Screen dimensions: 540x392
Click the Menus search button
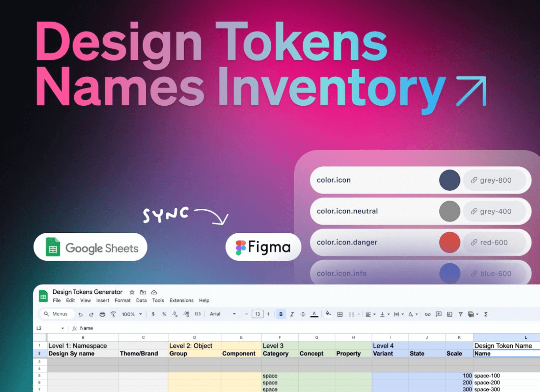[x=57, y=314]
